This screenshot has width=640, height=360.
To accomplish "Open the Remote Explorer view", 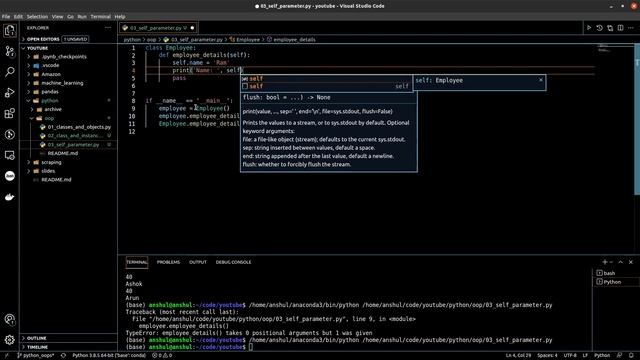I will 10,155.
